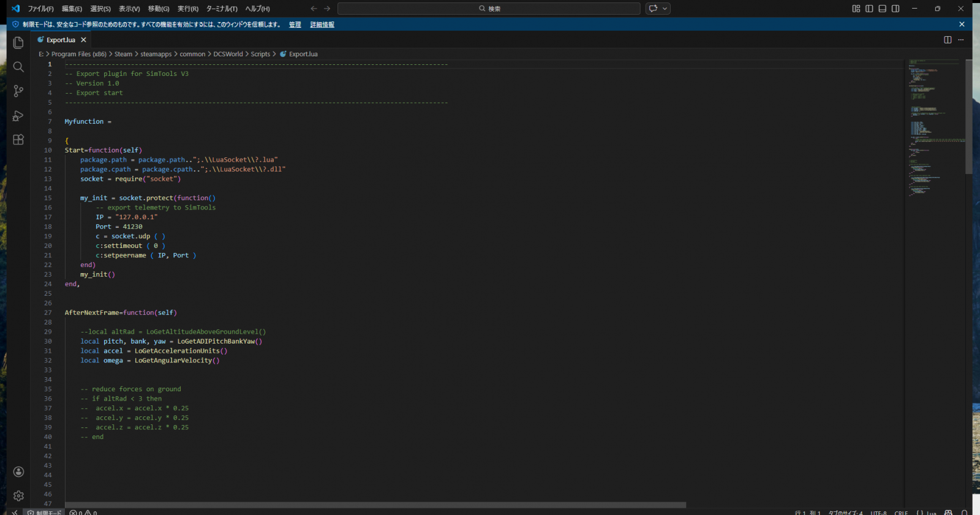Click the 詳細情報 link in the banner
Viewport: 980px width, 515px height.
click(322, 24)
